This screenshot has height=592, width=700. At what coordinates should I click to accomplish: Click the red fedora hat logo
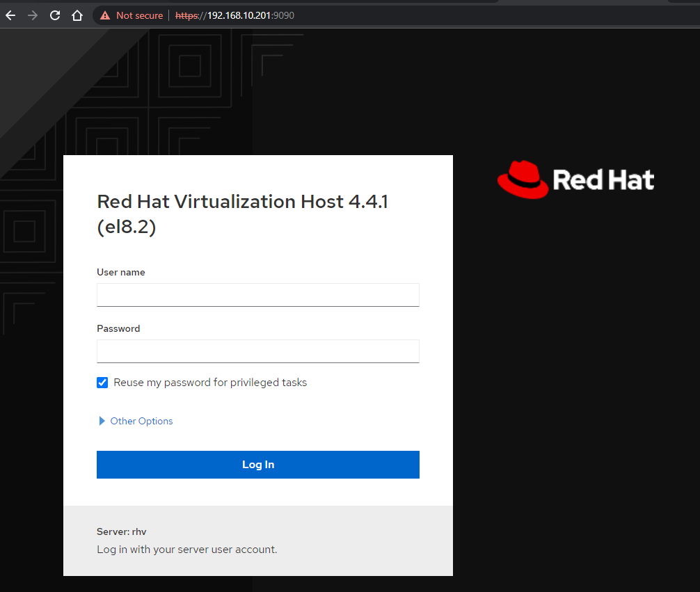523,179
